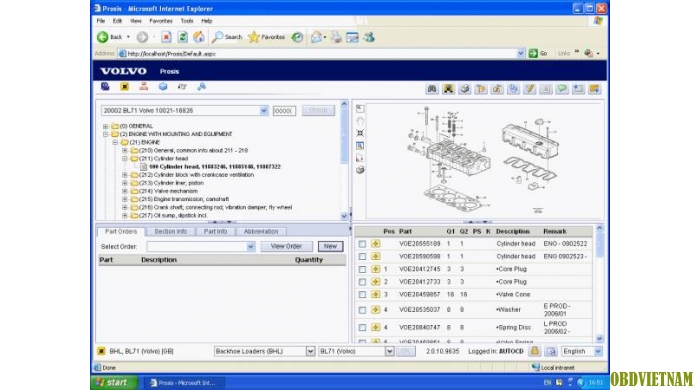Click the print icon beside the parts diagram
Screen dimensions: 700x390
click(x=360, y=170)
